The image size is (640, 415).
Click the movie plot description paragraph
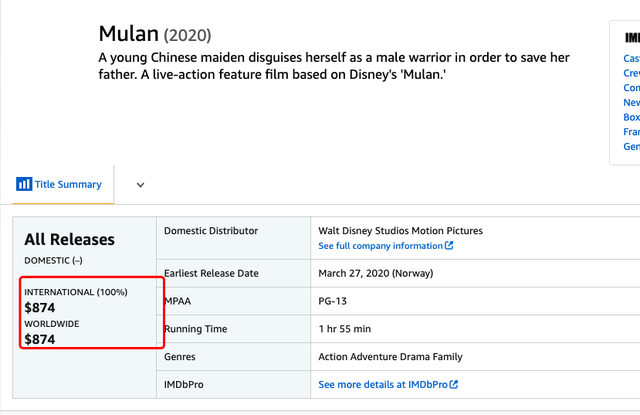coord(334,66)
